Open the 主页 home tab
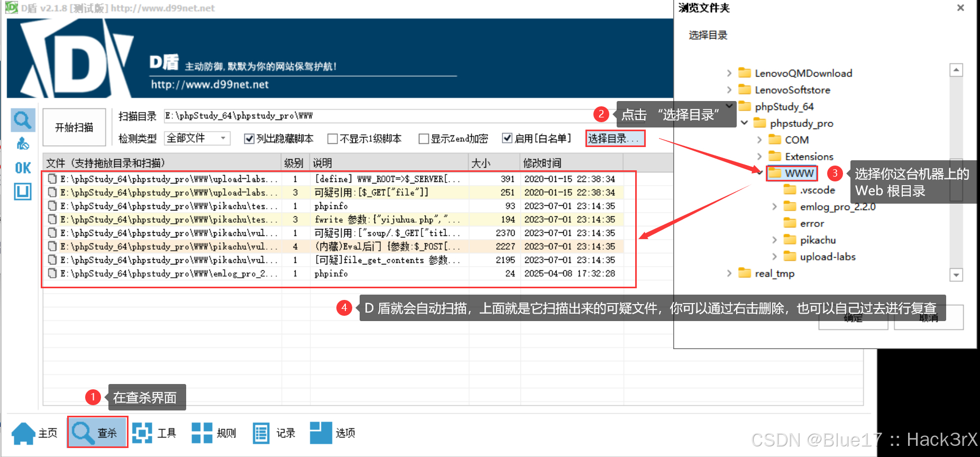 click(x=35, y=433)
